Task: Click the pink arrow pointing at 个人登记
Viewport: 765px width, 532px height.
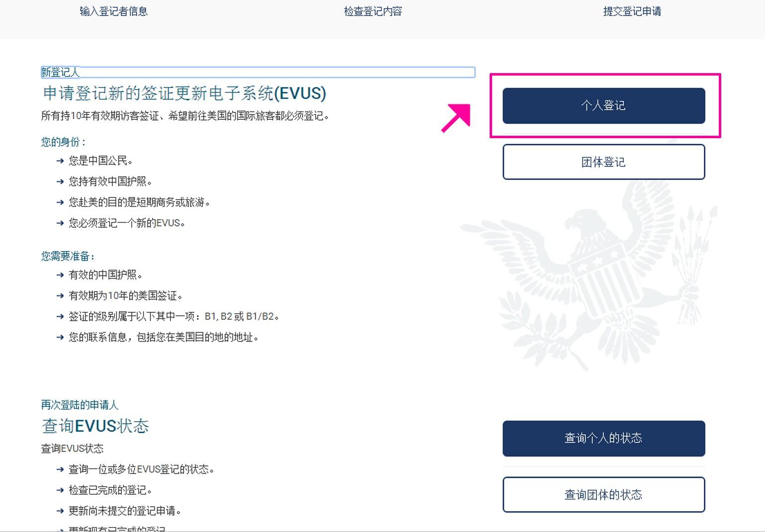Action: 455,117
